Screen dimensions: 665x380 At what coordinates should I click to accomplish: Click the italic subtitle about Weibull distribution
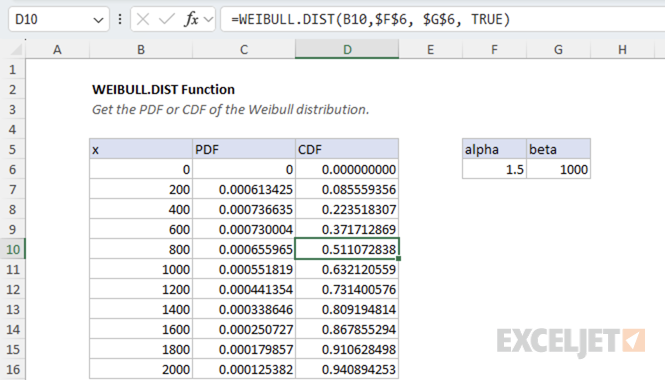(230, 109)
